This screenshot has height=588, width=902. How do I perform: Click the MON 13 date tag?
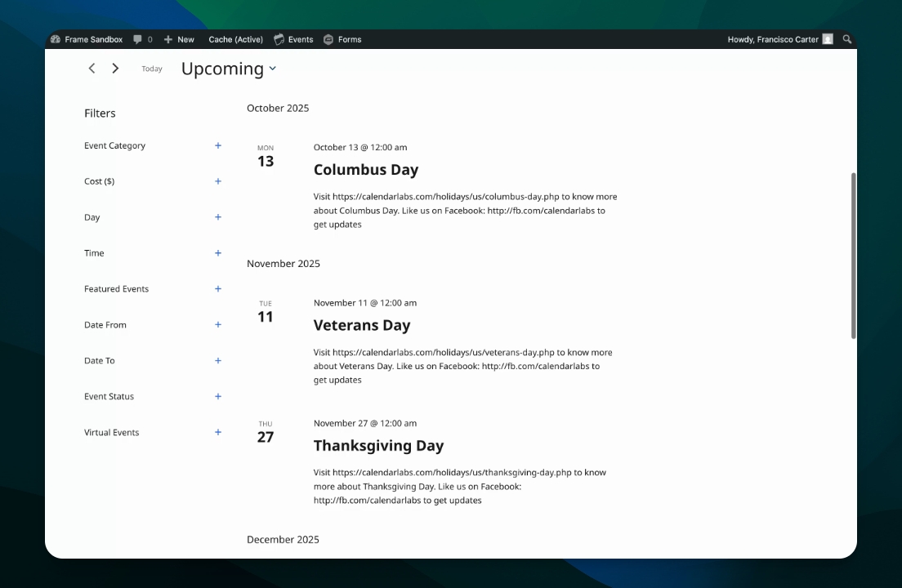click(x=266, y=156)
